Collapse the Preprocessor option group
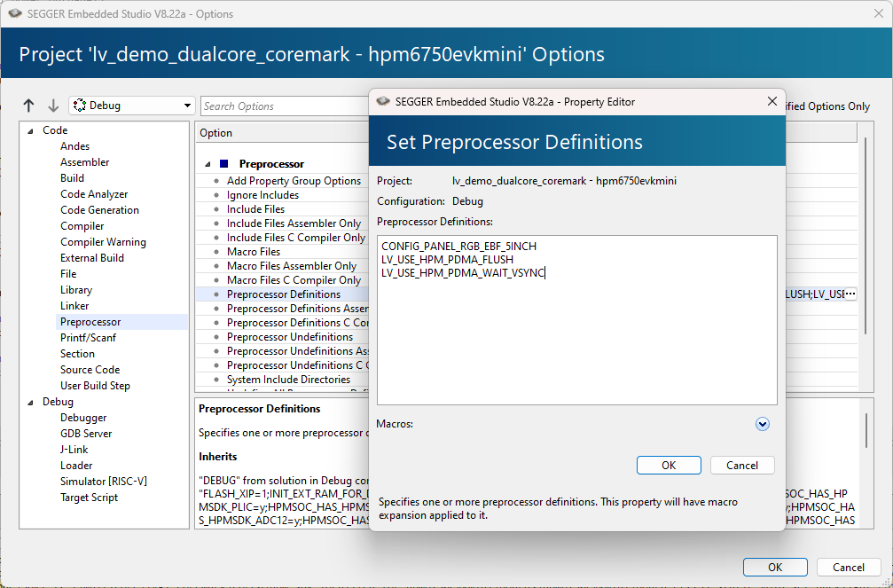The width and height of the screenshot is (893, 588). (208, 164)
